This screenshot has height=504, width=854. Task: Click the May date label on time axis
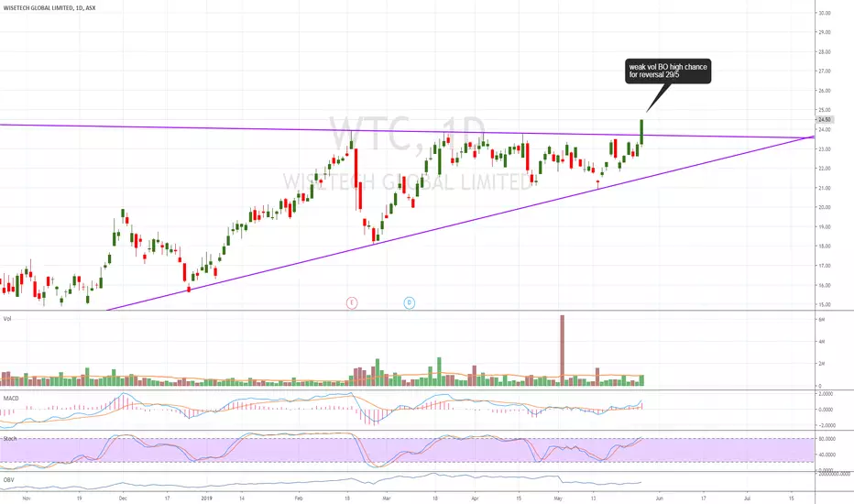558,498
